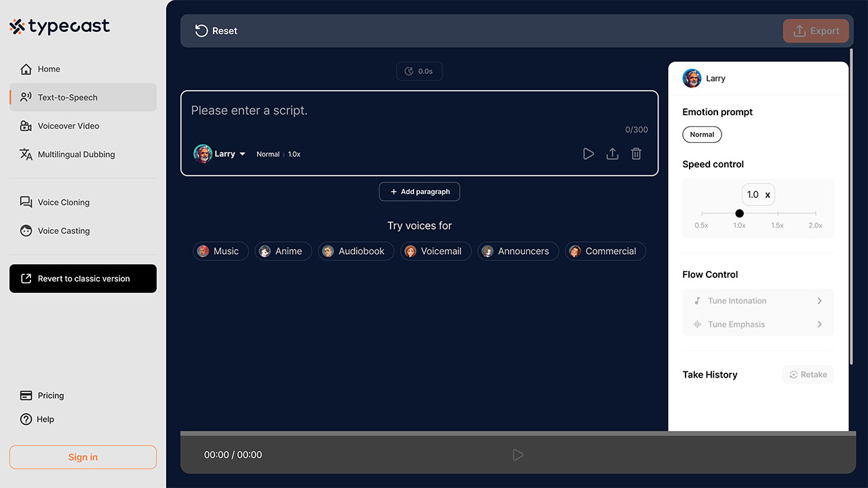Click Add paragraph button
The image size is (868, 488).
(x=419, y=192)
